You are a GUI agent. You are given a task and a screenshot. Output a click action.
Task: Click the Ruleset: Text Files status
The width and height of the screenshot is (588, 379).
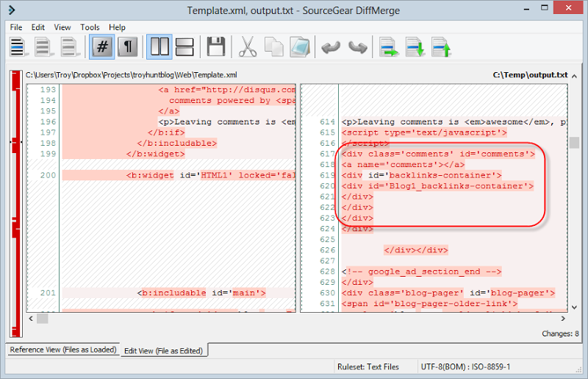coord(368,367)
